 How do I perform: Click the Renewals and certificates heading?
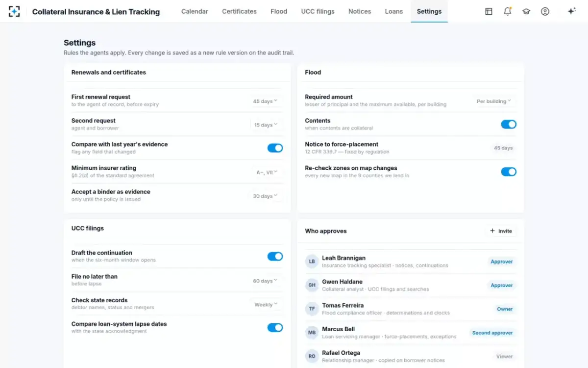pyautogui.click(x=109, y=72)
